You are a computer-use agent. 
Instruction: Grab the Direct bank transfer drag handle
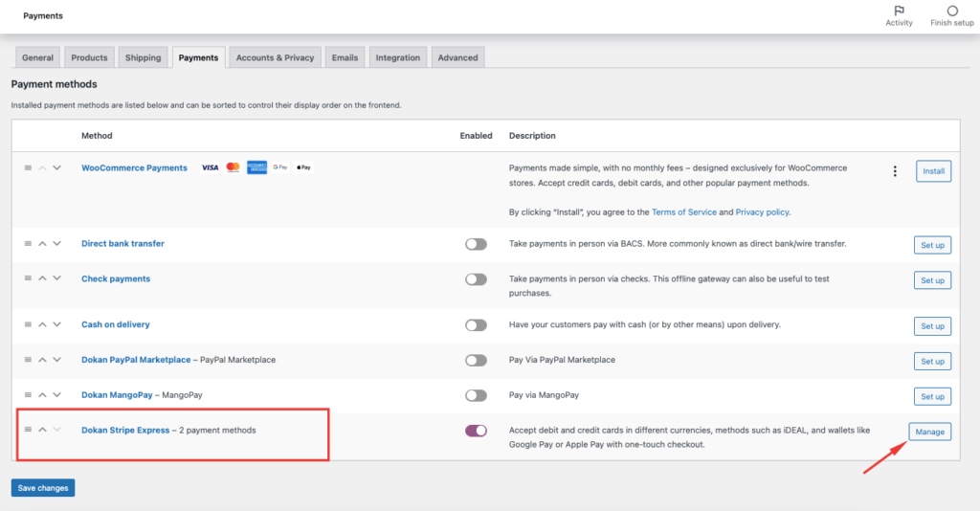pyautogui.click(x=28, y=244)
